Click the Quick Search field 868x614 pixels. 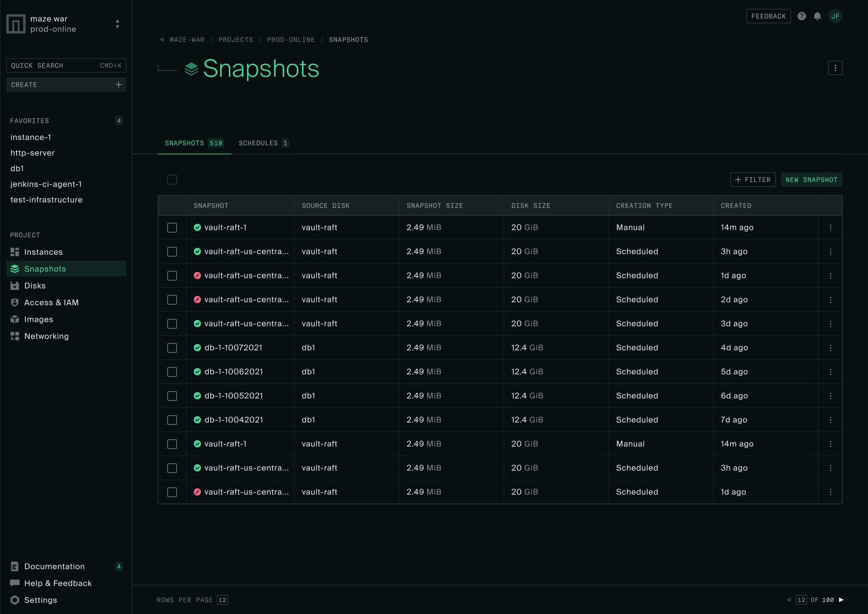[x=66, y=65]
